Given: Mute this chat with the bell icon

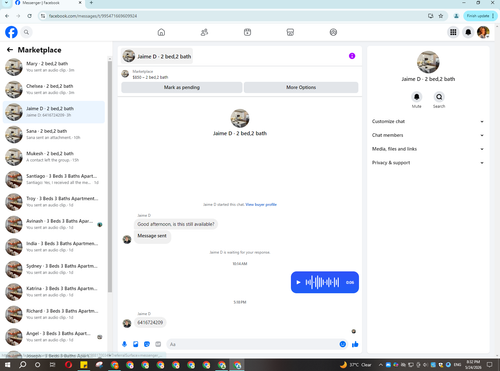Looking at the screenshot, I should [417, 97].
